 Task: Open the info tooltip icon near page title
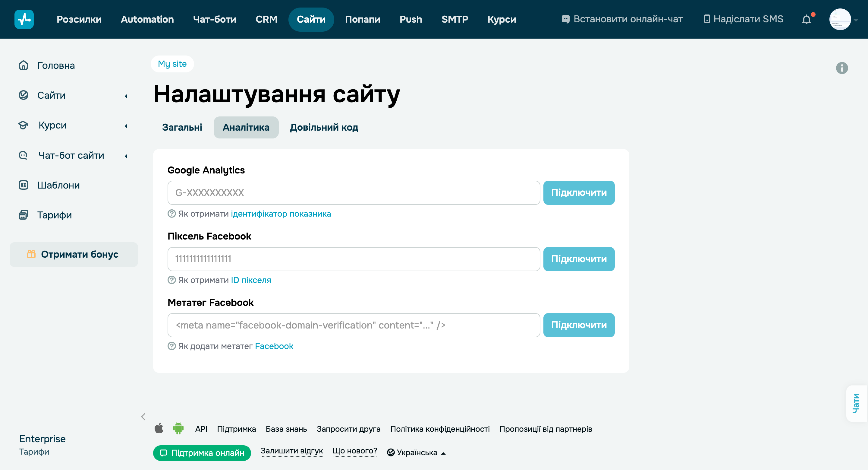[x=842, y=68]
